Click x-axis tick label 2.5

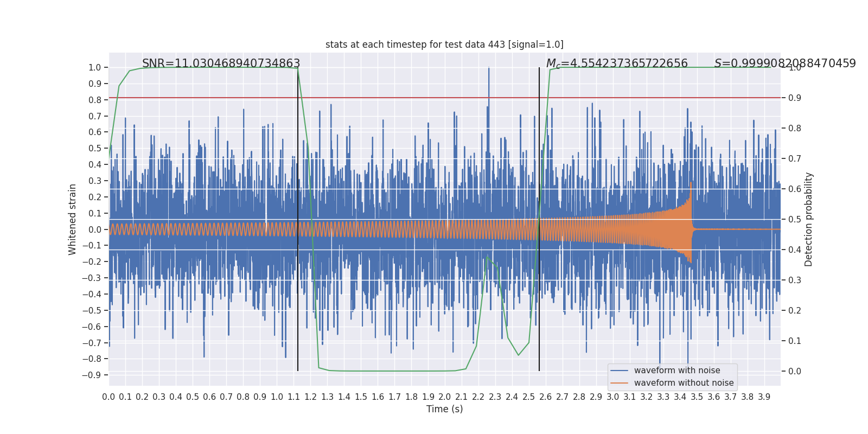coord(529,397)
